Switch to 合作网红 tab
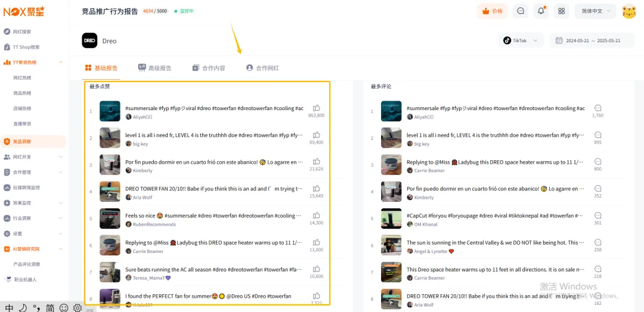 [262, 68]
